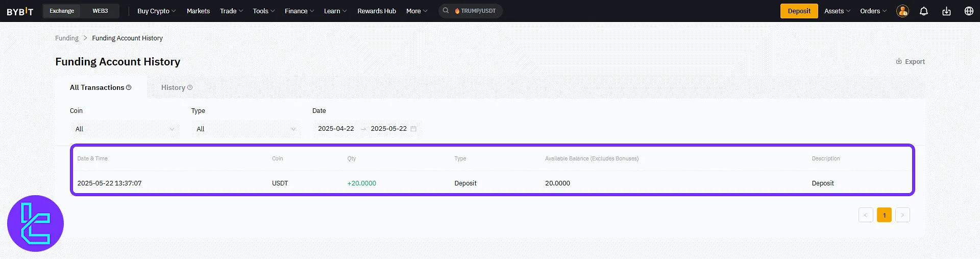980x259 pixels.
Task: Click start date 2025-04-22
Action: tap(336, 129)
